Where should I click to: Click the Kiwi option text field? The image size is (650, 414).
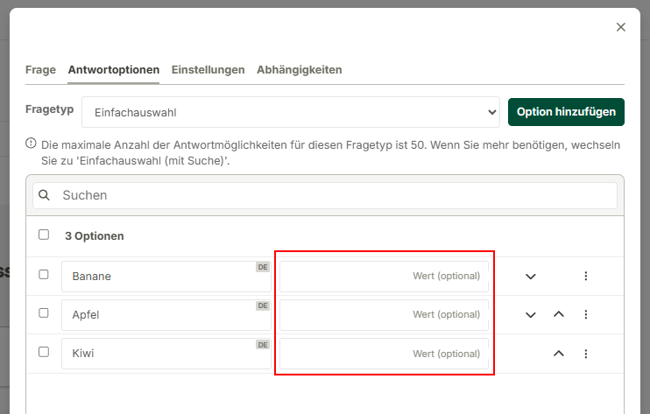click(x=166, y=353)
